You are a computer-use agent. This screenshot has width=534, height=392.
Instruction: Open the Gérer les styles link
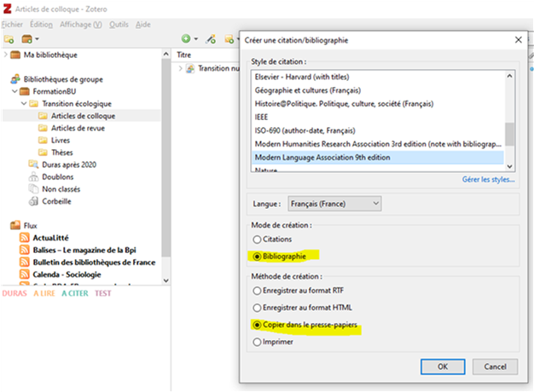[489, 179]
